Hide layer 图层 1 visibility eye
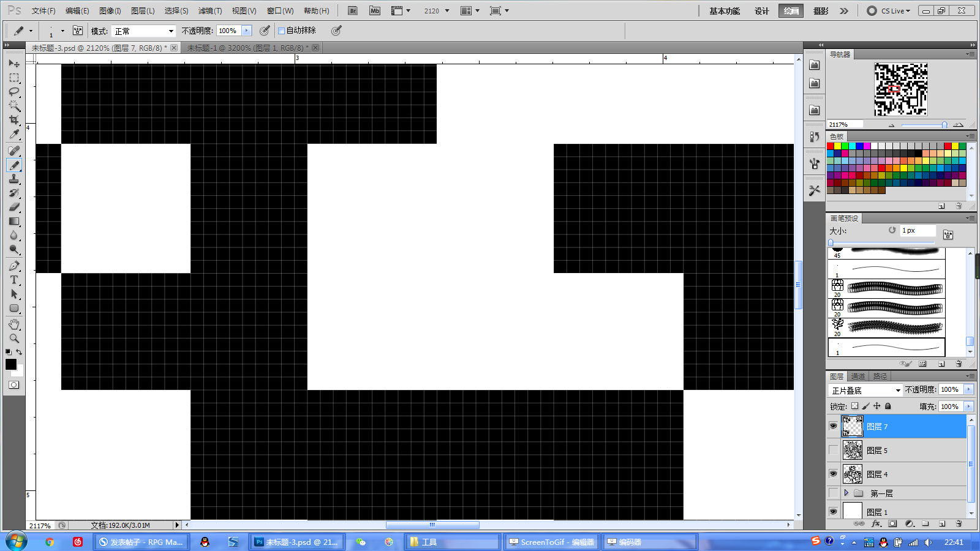Viewport: 980px width, 551px height. tap(833, 512)
